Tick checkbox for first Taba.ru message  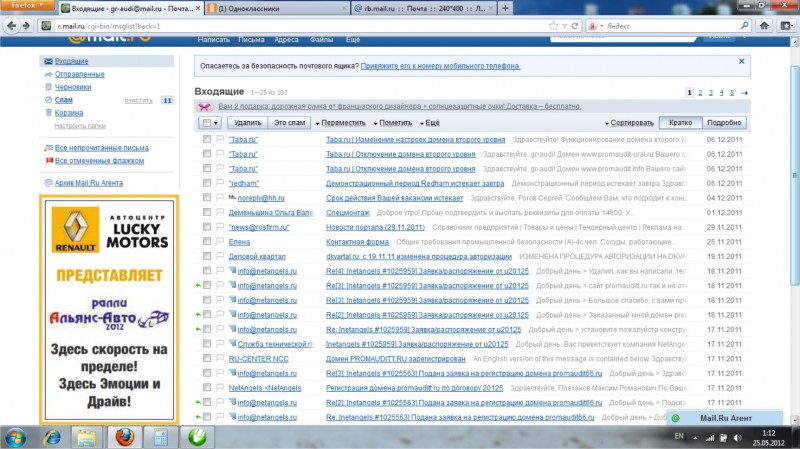[207, 139]
